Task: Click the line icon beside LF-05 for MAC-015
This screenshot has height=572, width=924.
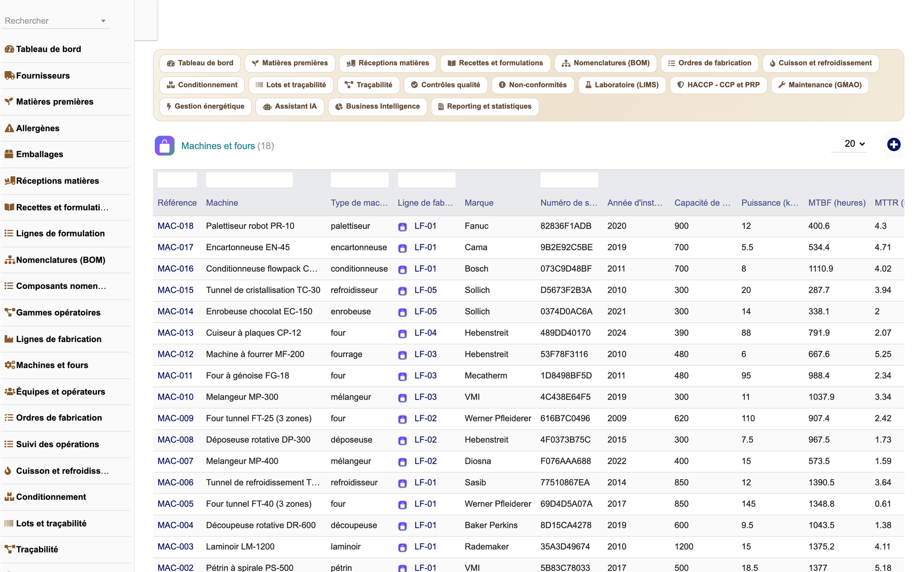Action: point(402,291)
